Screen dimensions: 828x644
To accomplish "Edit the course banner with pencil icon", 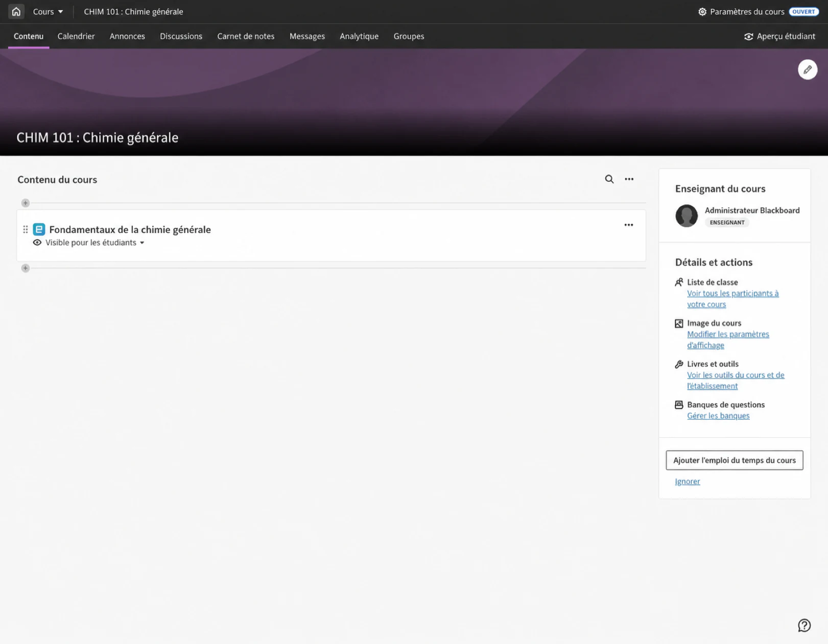I will click(807, 69).
